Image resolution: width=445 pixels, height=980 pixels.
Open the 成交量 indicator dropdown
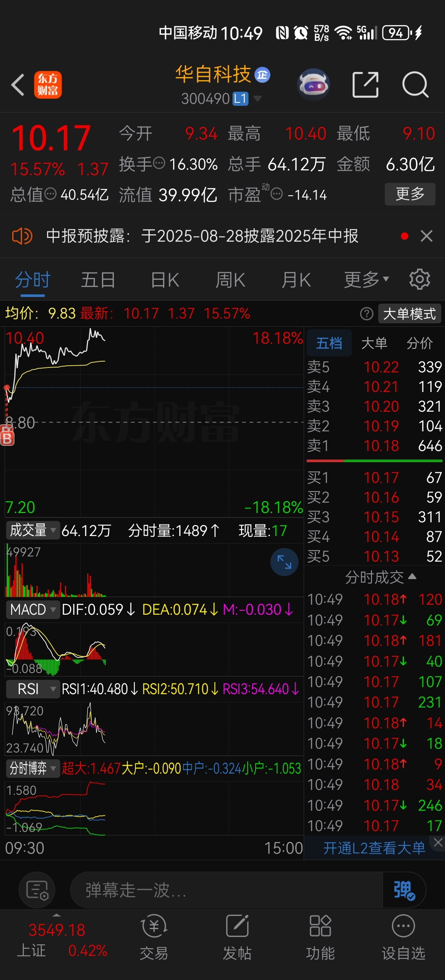pos(33,530)
